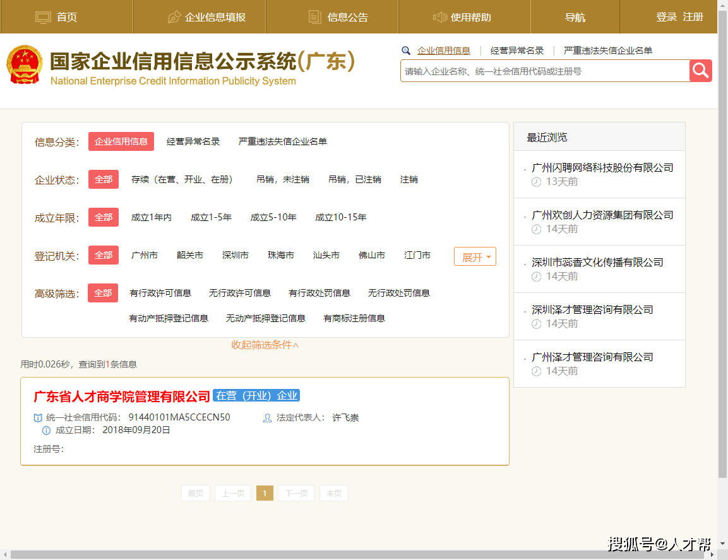This screenshot has width=728, height=560.
Task: Filter by 有动产抵押登记信息
Action: click(x=169, y=319)
